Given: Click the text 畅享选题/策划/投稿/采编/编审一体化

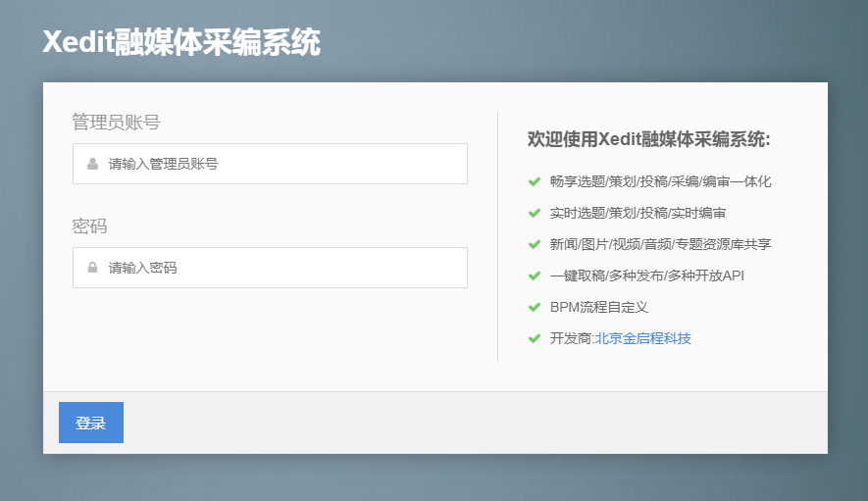Looking at the screenshot, I should 660,181.
